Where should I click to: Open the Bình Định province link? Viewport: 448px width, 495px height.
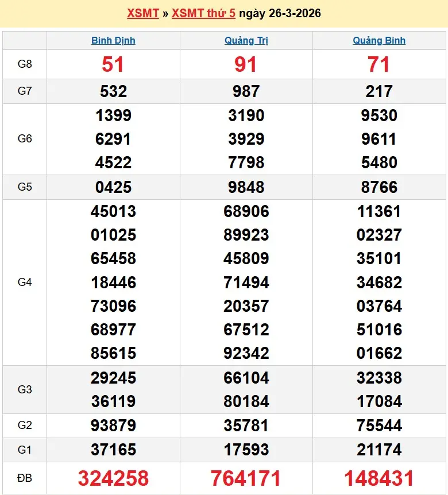click(113, 40)
